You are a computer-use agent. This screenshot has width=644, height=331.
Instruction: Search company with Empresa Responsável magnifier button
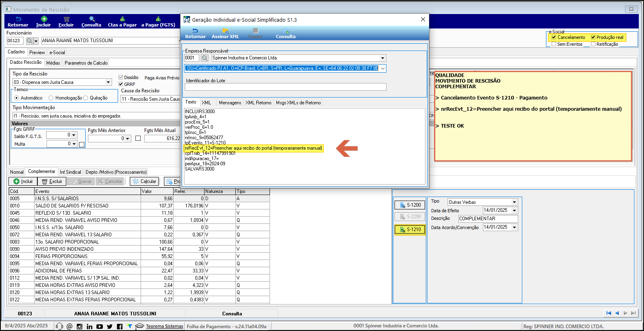204,58
